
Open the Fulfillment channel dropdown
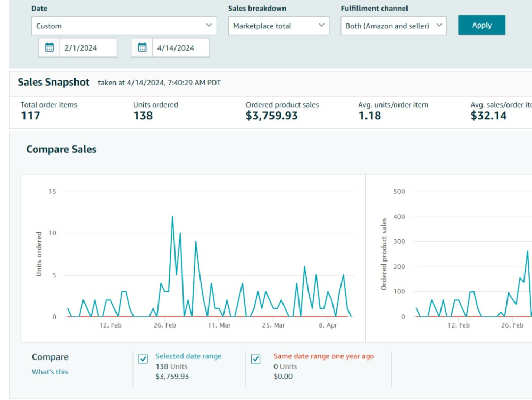coord(394,26)
